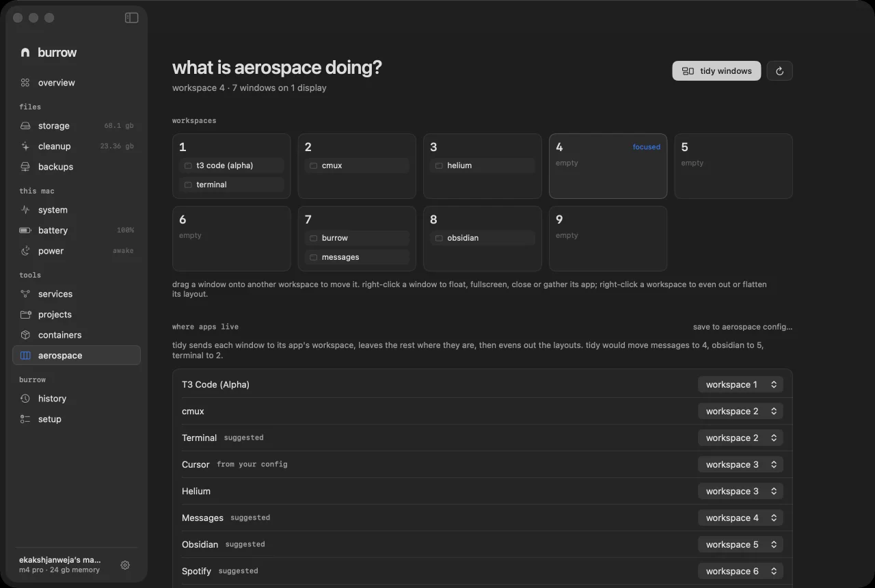Click the 100% battery value
875x588 pixels.
pos(125,230)
